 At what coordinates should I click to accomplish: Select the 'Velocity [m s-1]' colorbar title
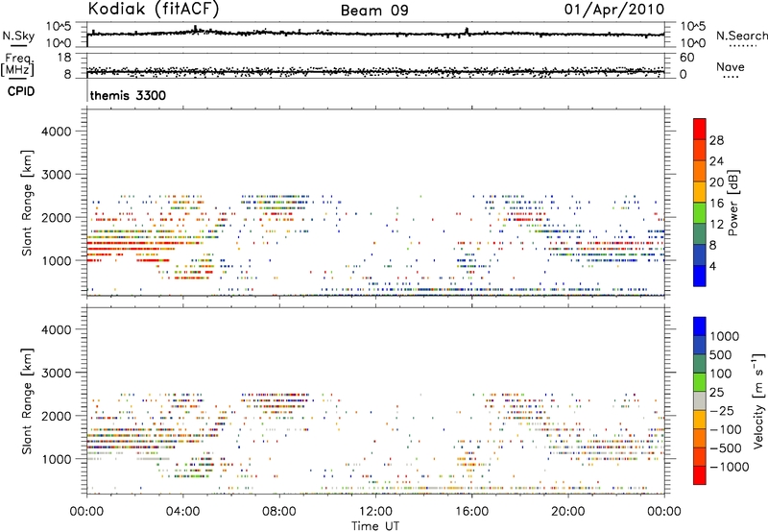[x=758, y=401]
